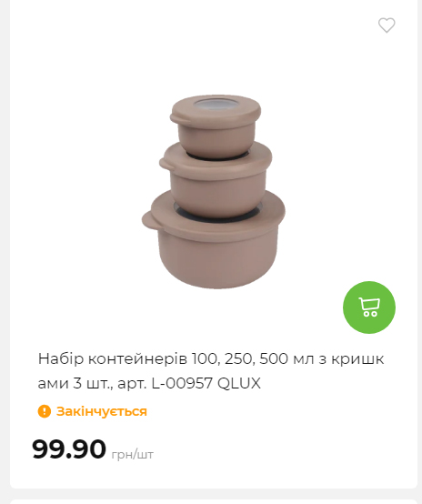Open product photo of stacked containers

214,192
